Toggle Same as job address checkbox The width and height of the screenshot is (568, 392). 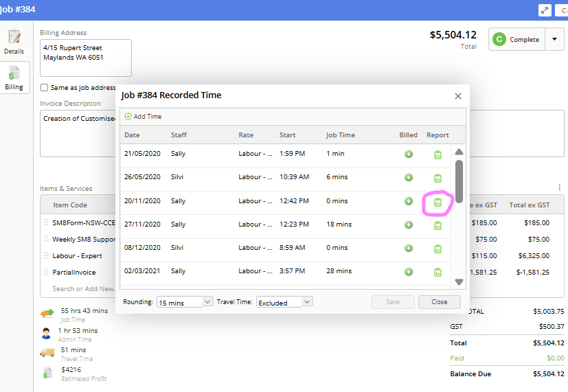coord(45,88)
